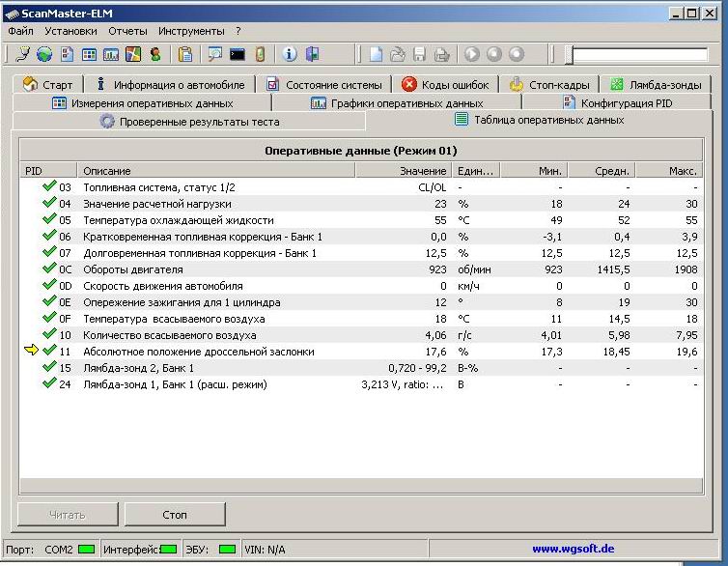The height and width of the screenshot is (566, 728).
Task: Click the clipboard icon in the toolbar
Action: pyautogui.click(x=185, y=55)
